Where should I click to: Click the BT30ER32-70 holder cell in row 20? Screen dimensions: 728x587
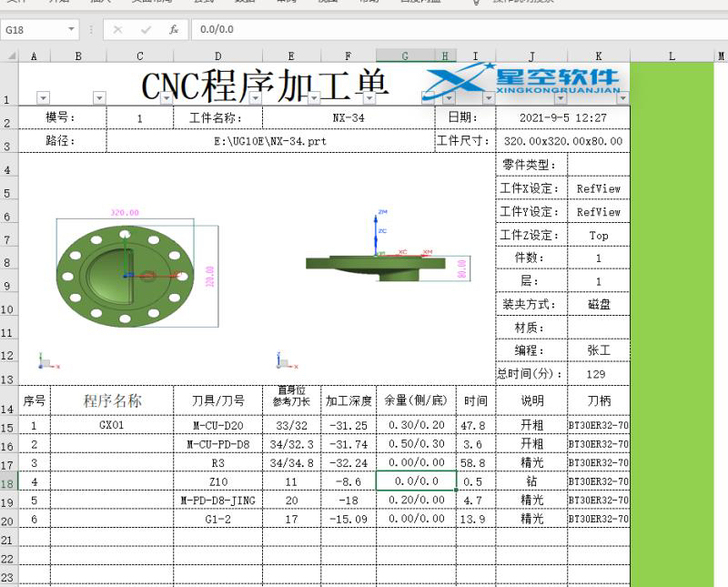pos(598,519)
